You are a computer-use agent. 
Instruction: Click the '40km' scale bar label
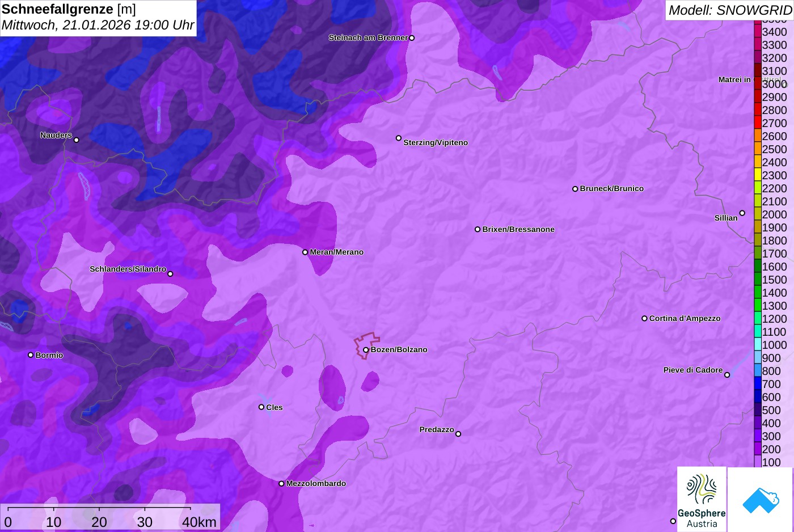click(199, 522)
